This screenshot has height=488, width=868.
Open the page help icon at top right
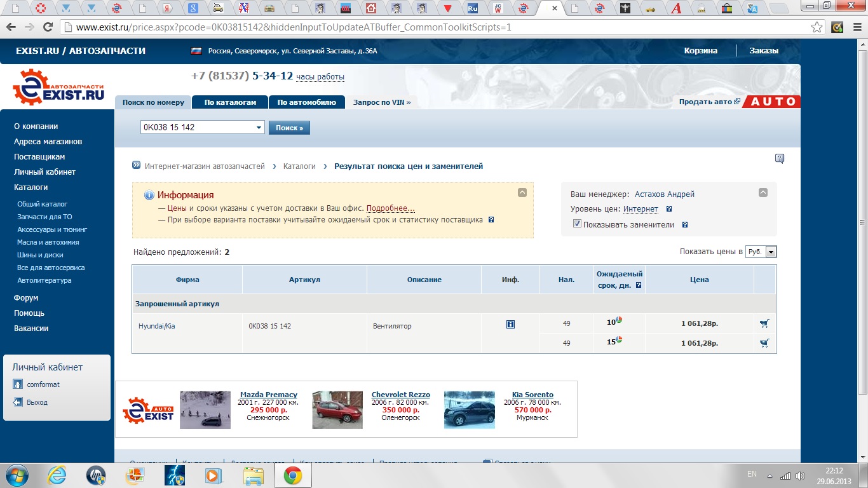coord(780,159)
